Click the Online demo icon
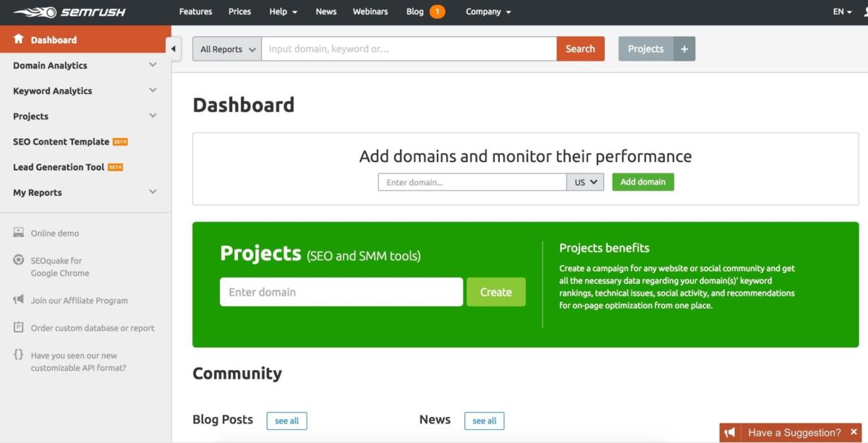868x443 pixels. pyautogui.click(x=19, y=233)
